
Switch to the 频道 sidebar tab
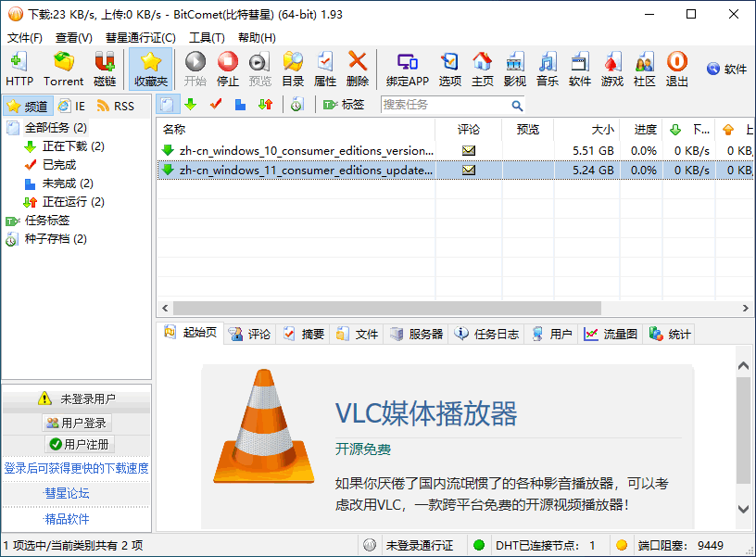28,106
